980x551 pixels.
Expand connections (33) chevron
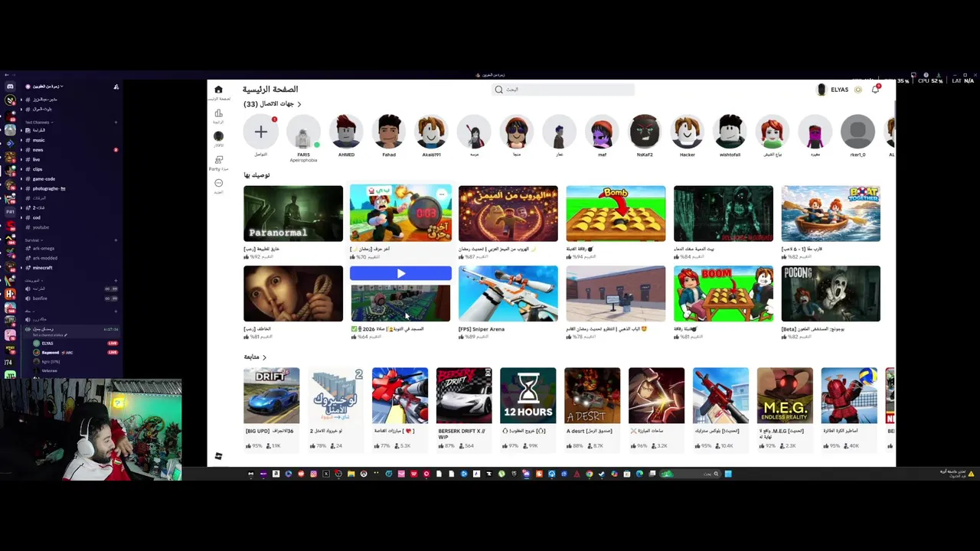pos(299,104)
